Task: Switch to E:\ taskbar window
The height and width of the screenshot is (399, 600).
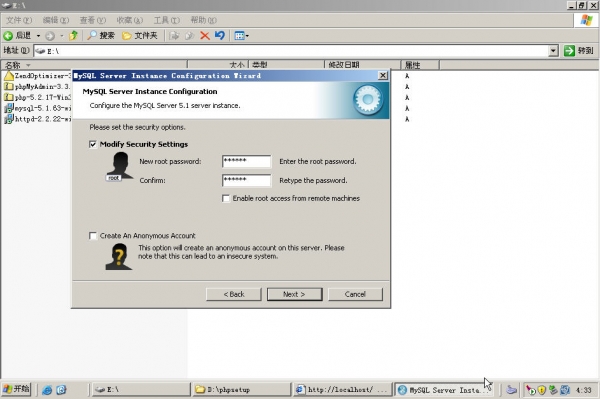Action: coord(141,389)
